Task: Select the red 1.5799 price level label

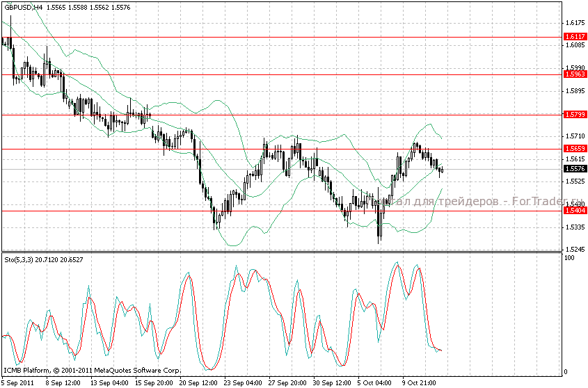Action: point(575,114)
